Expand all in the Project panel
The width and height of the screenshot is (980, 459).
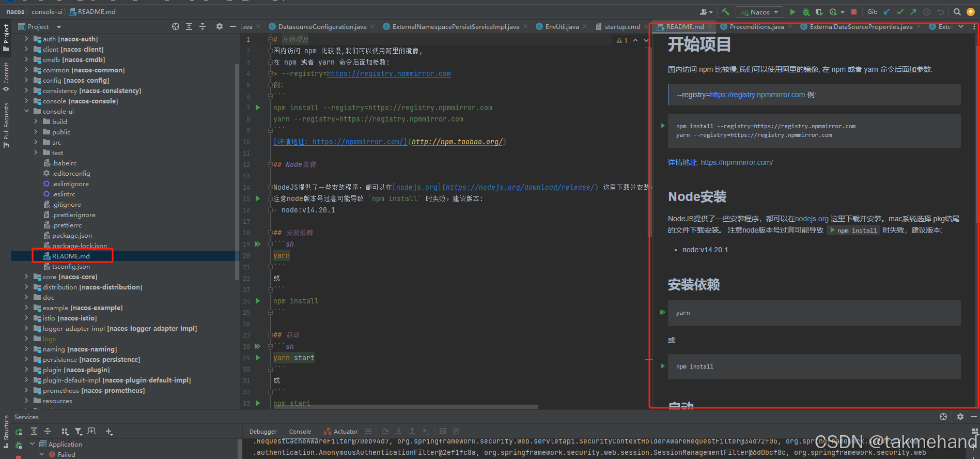[189, 26]
